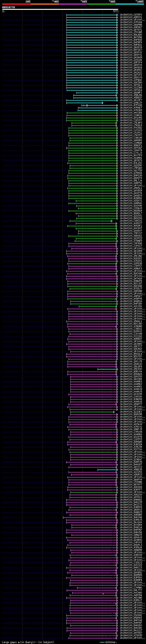
Task: Select hit UniRef100_C5LNP3
Action: (x=131, y=123)
